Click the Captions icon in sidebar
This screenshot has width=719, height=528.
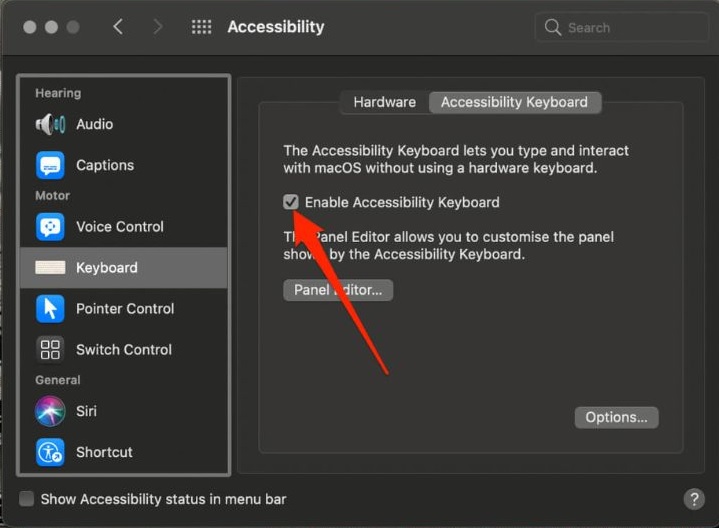point(50,165)
